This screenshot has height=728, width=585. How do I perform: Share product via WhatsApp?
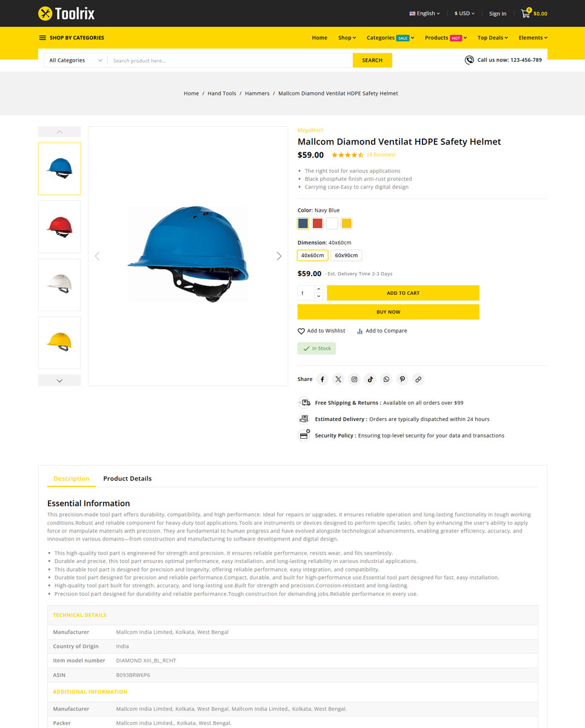tap(386, 379)
